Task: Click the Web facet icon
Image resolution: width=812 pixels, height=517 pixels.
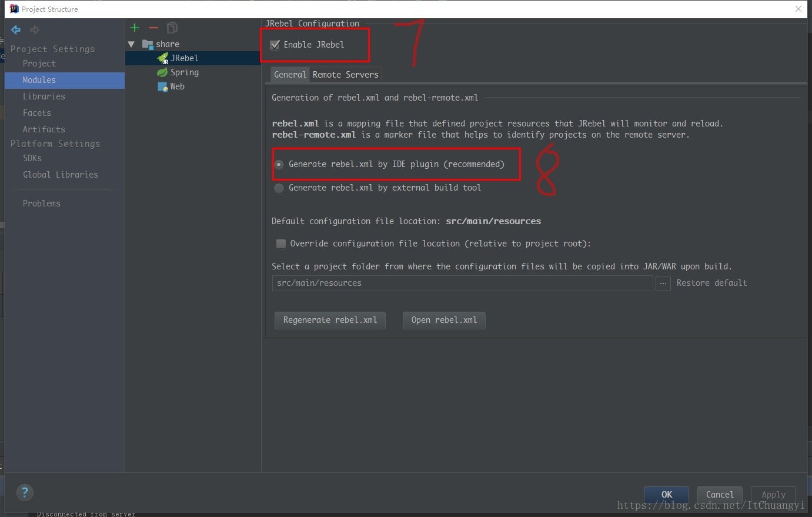Action: (163, 86)
